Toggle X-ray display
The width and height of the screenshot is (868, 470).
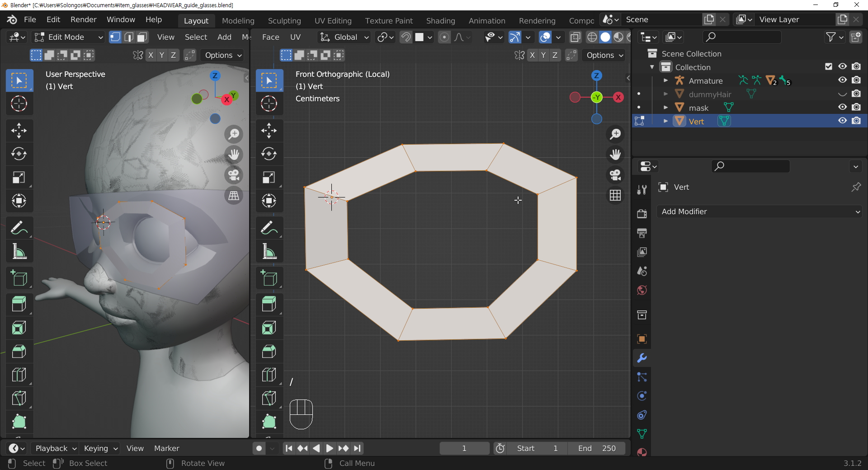(x=575, y=37)
